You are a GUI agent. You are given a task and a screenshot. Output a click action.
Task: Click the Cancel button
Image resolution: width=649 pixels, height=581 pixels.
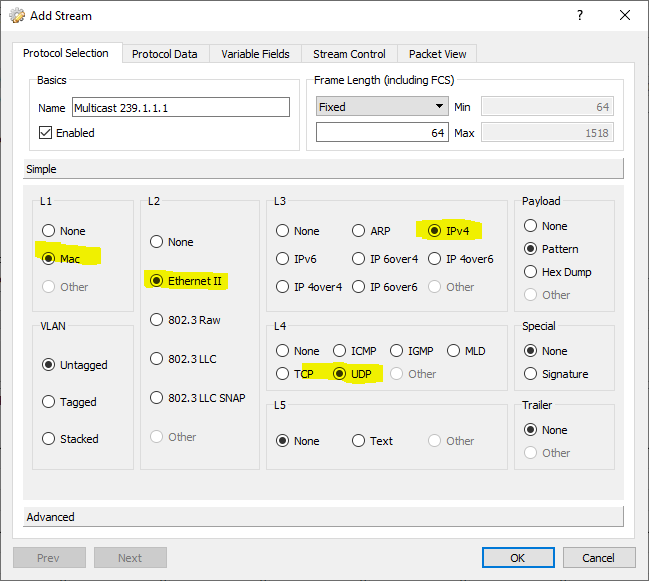(599, 558)
